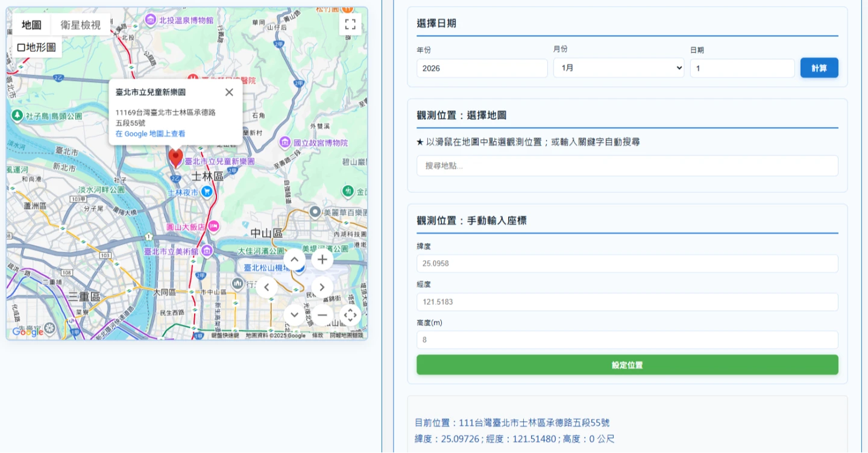Enter fullscreen map view
Screen dimensions: 868x453
coord(350,25)
